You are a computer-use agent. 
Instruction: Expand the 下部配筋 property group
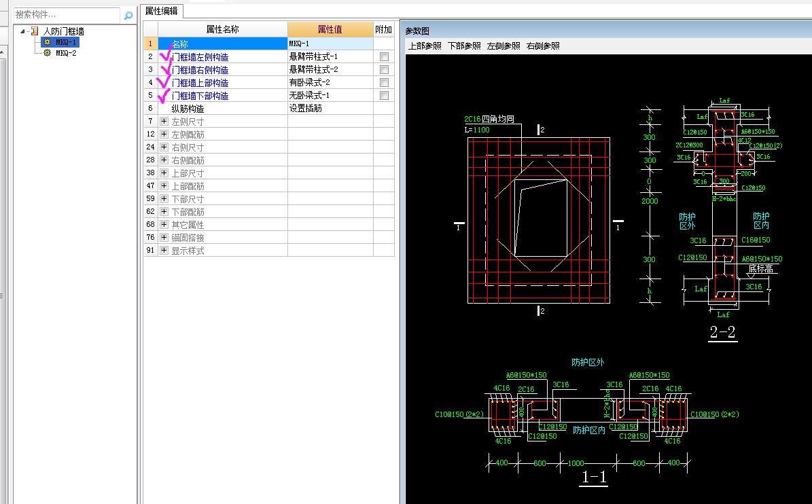pyautogui.click(x=164, y=212)
